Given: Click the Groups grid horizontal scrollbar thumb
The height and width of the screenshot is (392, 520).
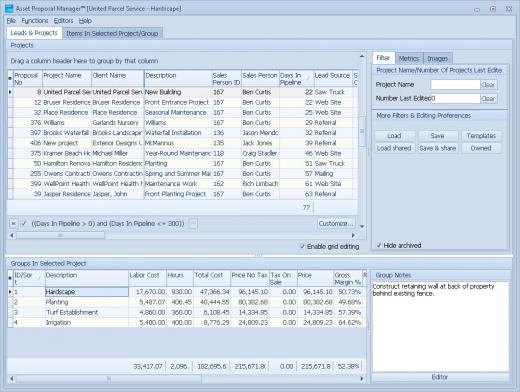Looking at the screenshot, I should point(109,379).
